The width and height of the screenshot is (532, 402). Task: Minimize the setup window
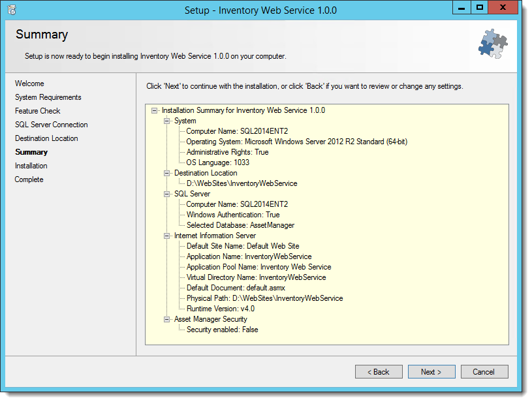[462, 7]
